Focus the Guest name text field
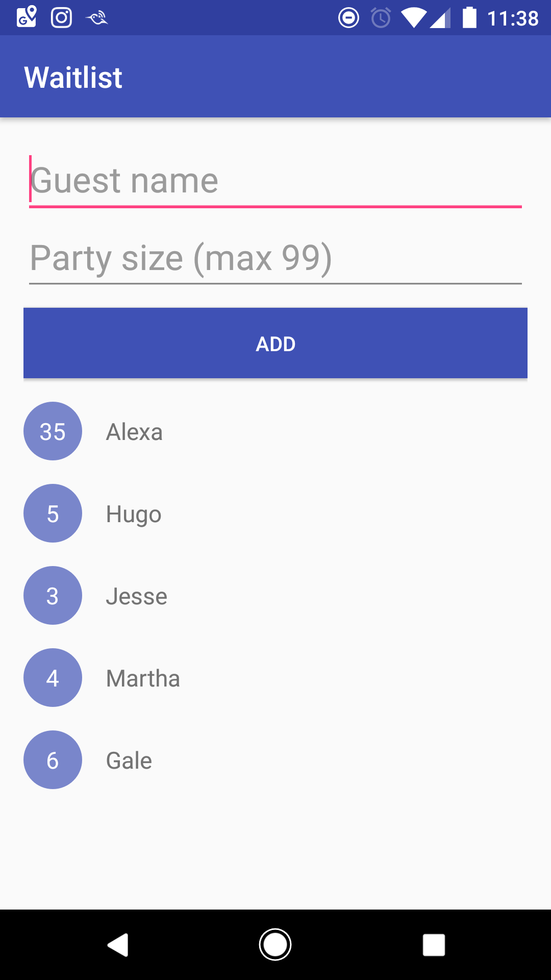This screenshot has width=551, height=980. 275,181
